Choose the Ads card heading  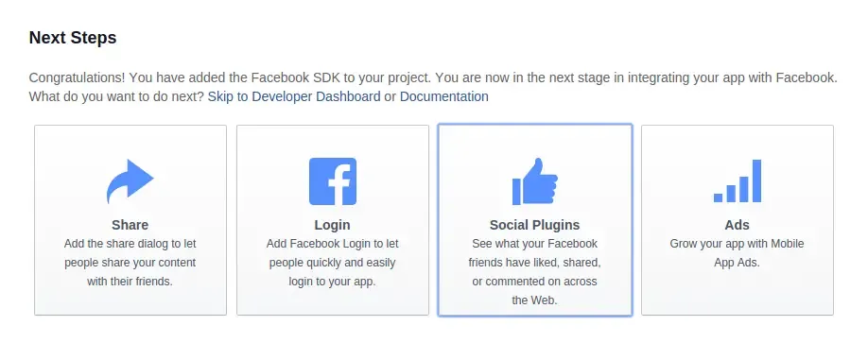(738, 225)
